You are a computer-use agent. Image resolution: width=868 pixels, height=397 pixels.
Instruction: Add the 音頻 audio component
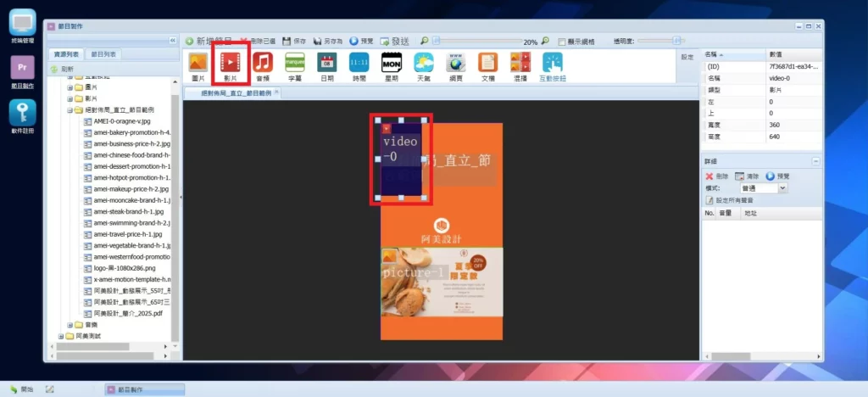pyautogui.click(x=263, y=63)
